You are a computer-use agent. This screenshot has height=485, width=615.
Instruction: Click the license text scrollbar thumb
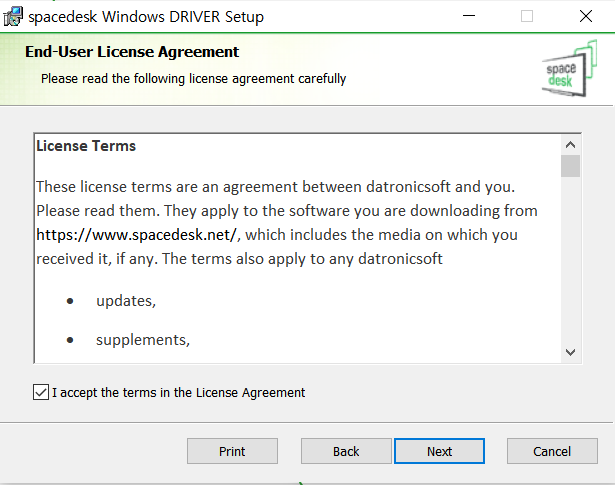pos(570,166)
